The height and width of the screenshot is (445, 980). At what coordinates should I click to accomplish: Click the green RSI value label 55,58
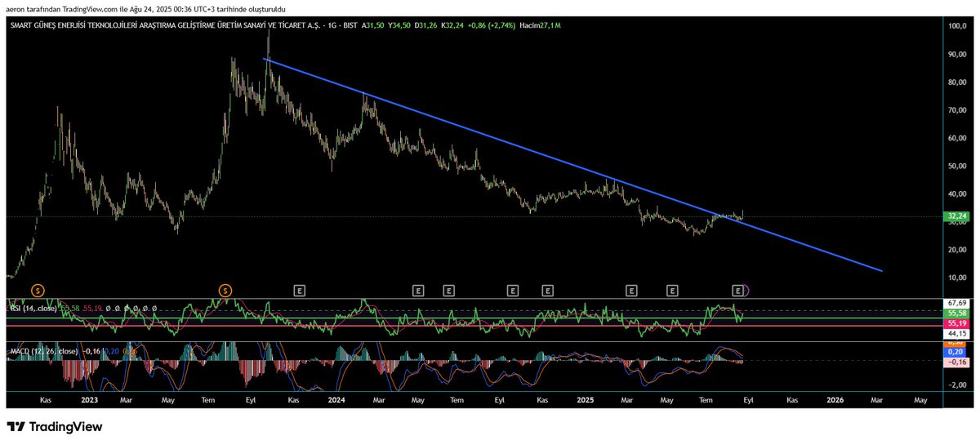point(955,313)
